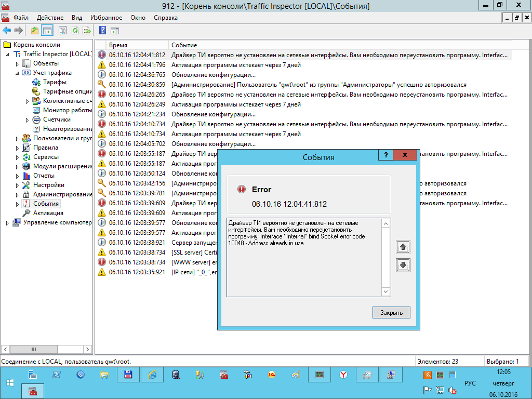Viewport: 532px width, 399px height.
Task: Collapse Traffic Inspector [LOCAL] node
Action: pyautogui.click(x=7, y=54)
